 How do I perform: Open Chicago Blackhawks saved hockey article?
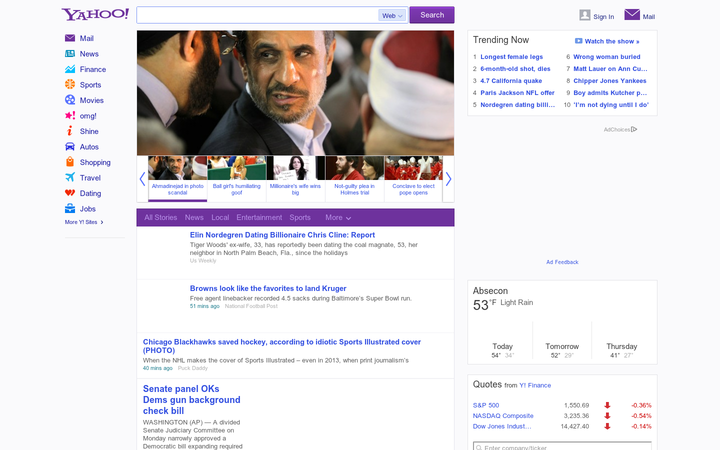click(281, 346)
